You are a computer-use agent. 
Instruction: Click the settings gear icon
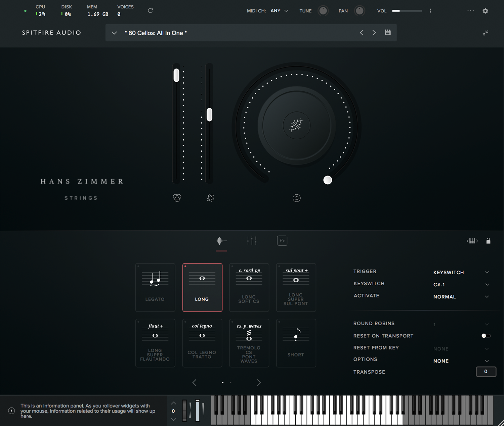point(485,11)
